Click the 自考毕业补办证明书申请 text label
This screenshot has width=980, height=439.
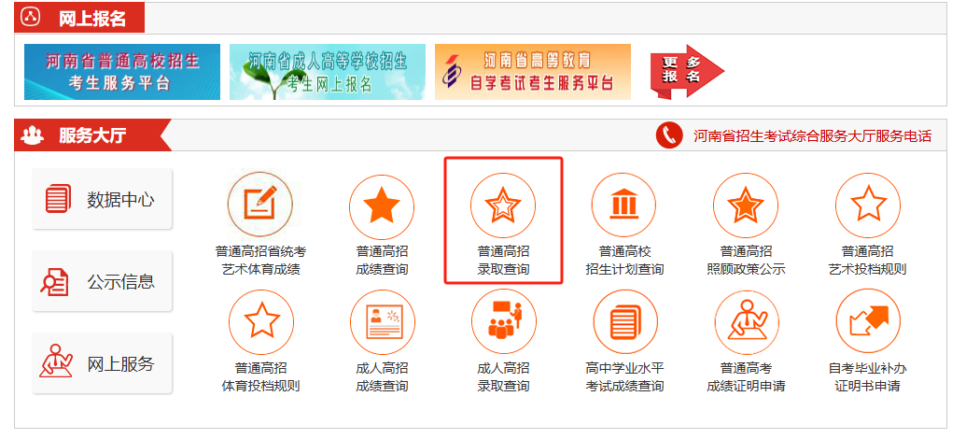[x=867, y=376]
